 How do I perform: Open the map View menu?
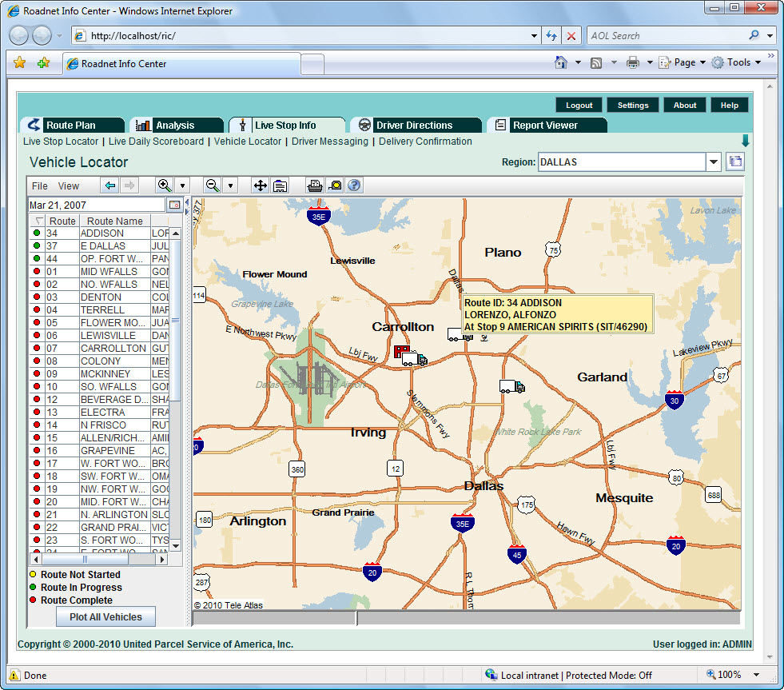69,186
